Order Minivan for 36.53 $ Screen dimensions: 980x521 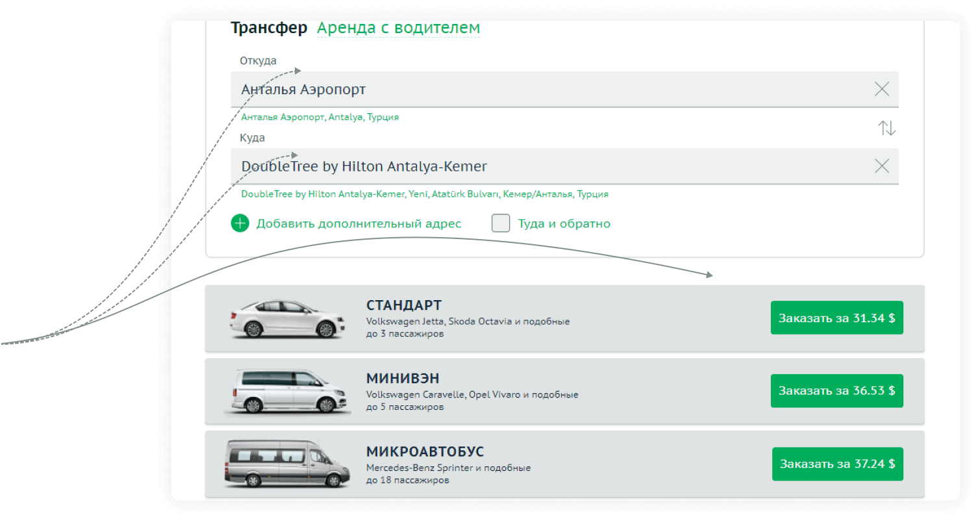tap(836, 391)
